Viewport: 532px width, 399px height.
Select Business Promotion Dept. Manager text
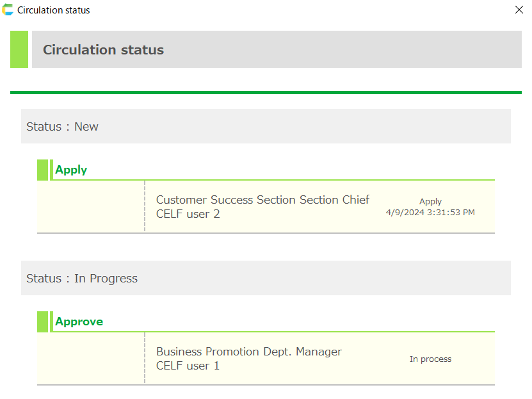click(248, 352)
